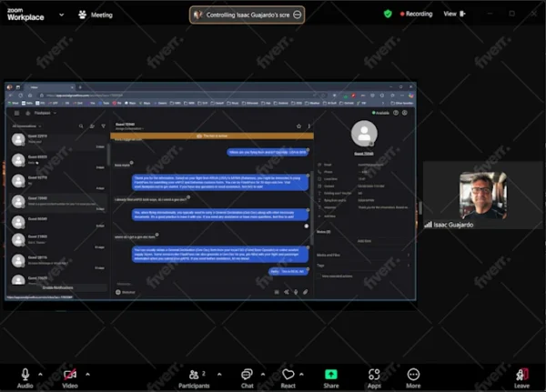
Task: Expand the video options arrow
Action: pos(88,371)
